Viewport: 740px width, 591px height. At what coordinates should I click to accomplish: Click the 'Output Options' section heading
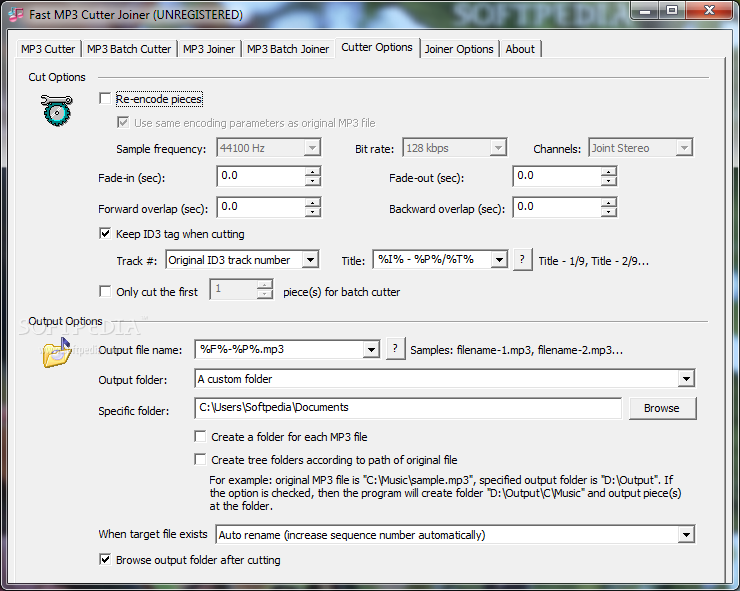(65, 321)
